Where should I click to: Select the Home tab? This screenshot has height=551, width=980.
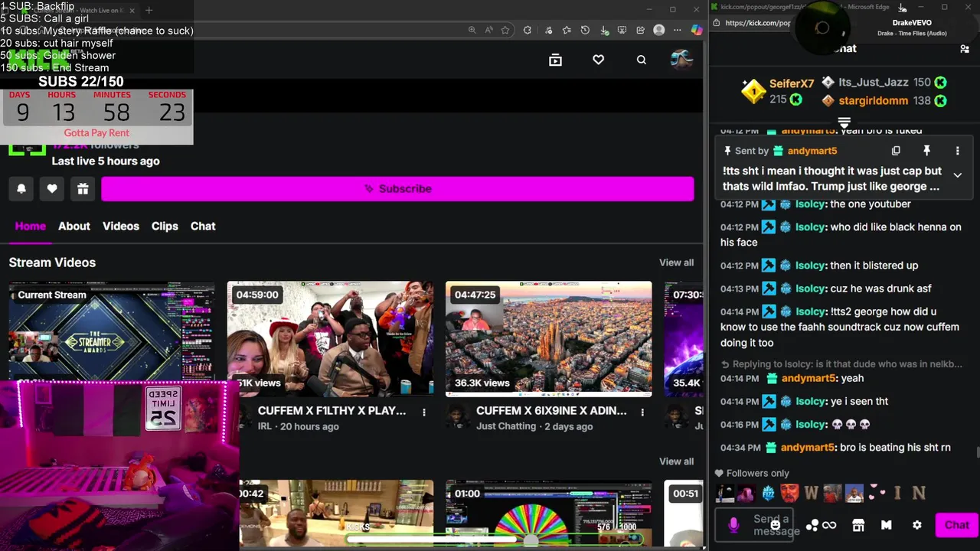coord(31,226)
